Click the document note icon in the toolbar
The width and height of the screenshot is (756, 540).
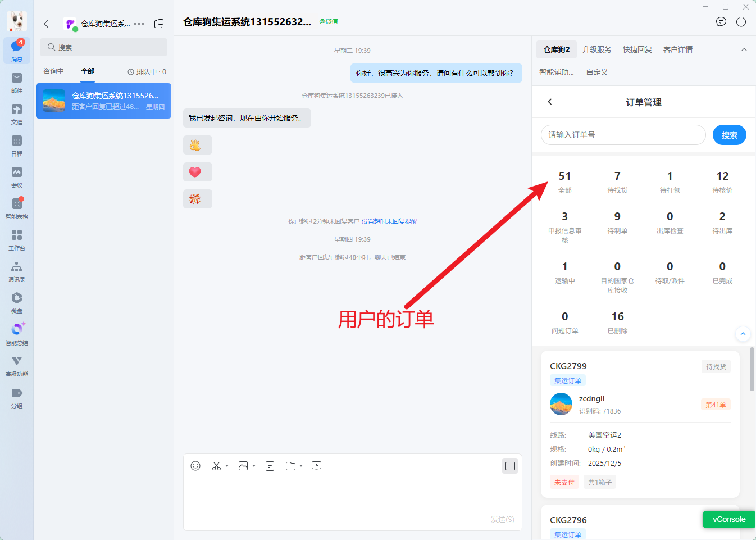coord(270,466)
